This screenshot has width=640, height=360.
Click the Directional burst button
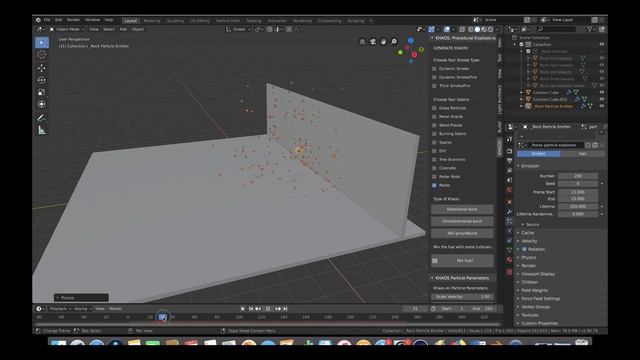click(462, 209)
